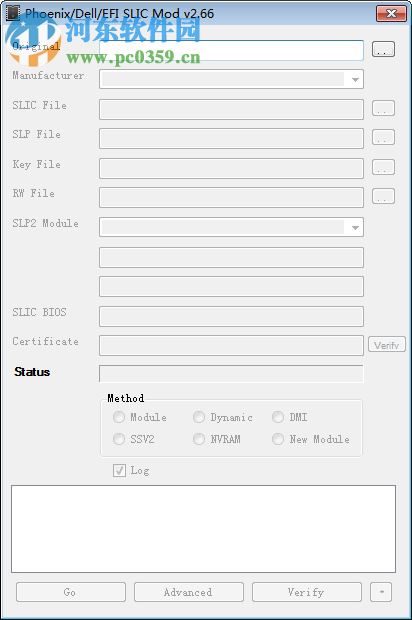Click the SLIC File input field
This screenshot has height=620, width=412.
pyautogui.click(x=231, y=110)
